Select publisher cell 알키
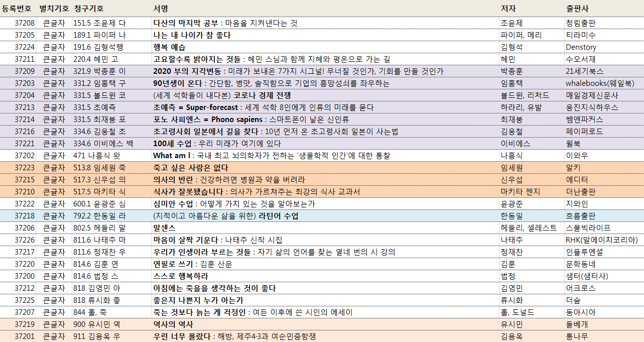The width and height of the screenshot is (644, 342). [573, 168]
